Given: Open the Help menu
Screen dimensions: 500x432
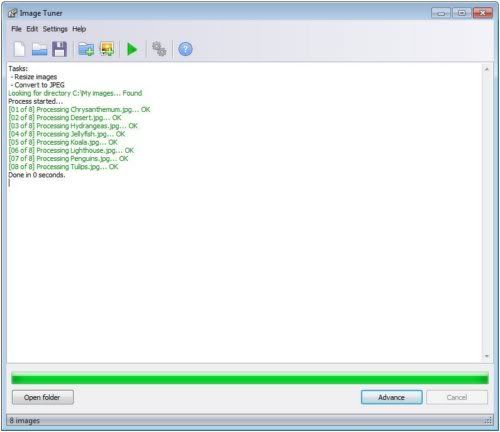Looking at the screenshot, I should click(79, 29).
